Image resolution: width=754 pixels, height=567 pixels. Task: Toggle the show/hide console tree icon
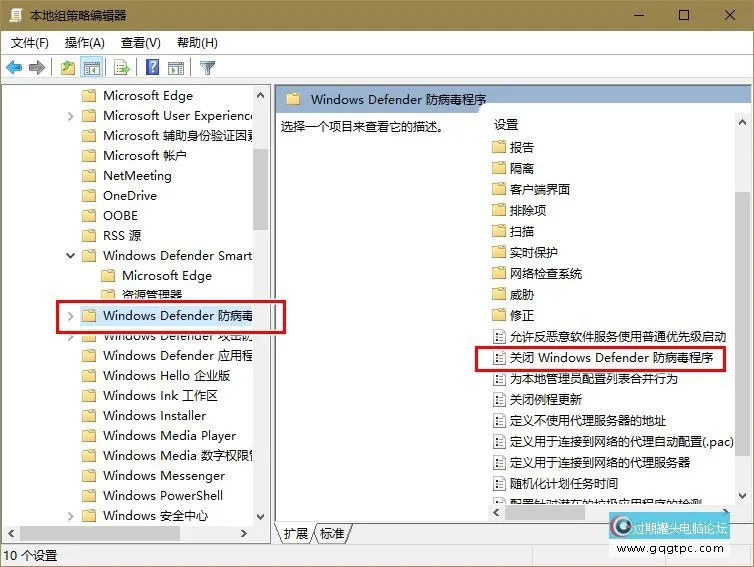click(x=91, y=68)
